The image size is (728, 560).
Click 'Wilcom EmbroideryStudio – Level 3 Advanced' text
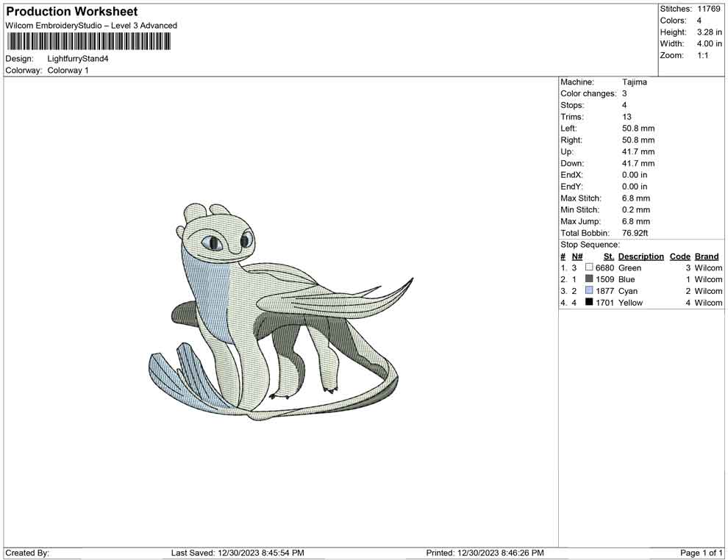(91, 26)
